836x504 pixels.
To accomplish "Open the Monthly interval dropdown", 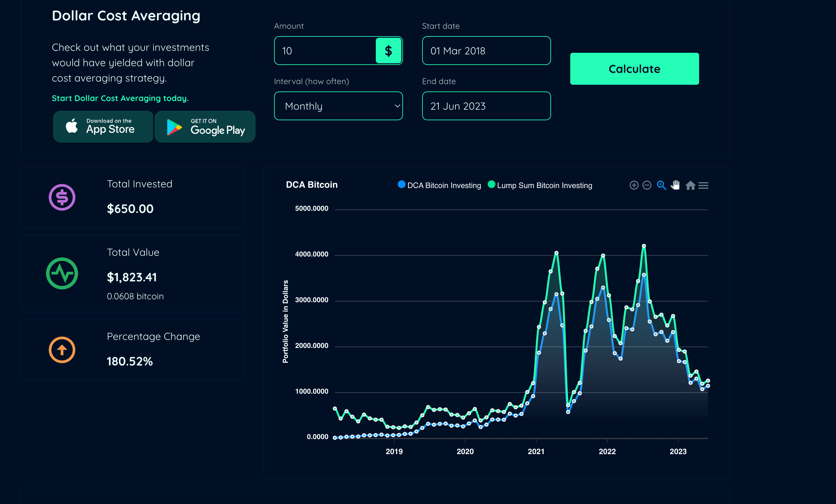I will tap(338, 106).
